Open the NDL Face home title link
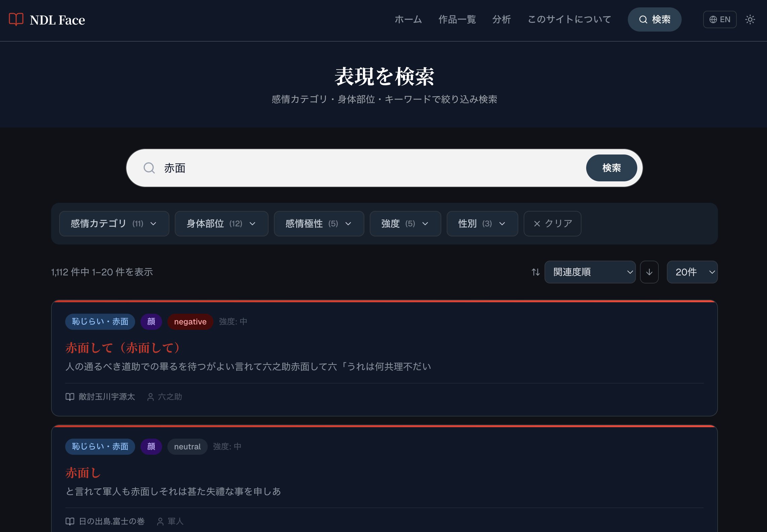Viewport: 767px width, 532px height. coord(57,20)
